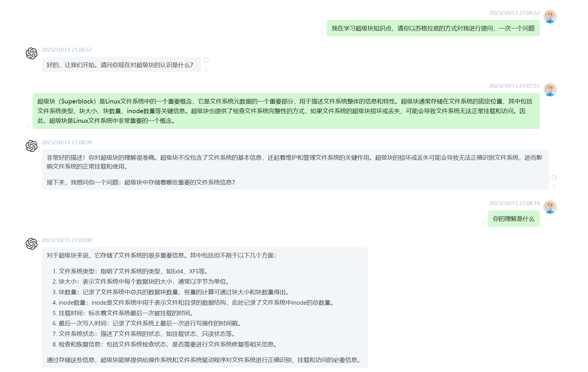588x372 pixels.
Task: Click the 2023/10/13 21:07:51 timestamp
Action: [x=514, y=86]
